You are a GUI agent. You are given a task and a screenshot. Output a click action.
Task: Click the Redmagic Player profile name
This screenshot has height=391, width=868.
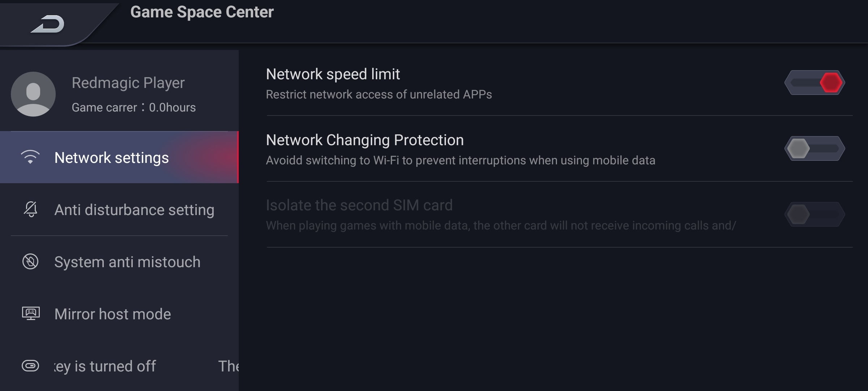tap(128, 83)
